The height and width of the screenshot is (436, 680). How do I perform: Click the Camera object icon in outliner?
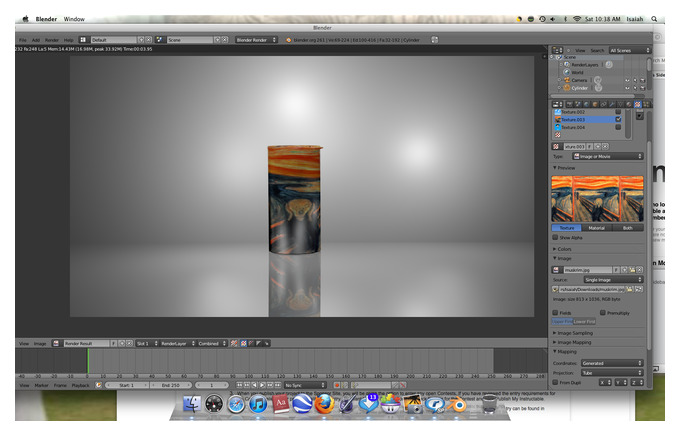566,80
